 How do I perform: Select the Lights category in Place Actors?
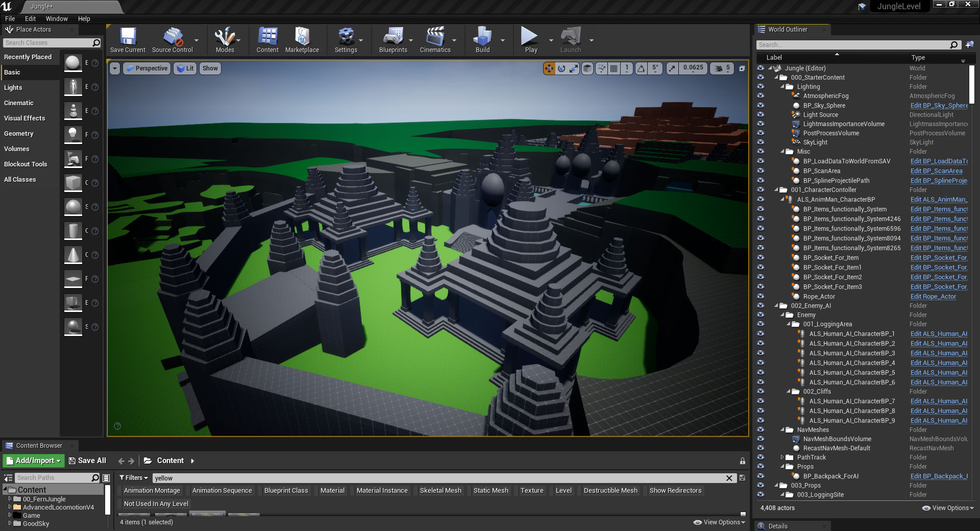click(13, 88)
